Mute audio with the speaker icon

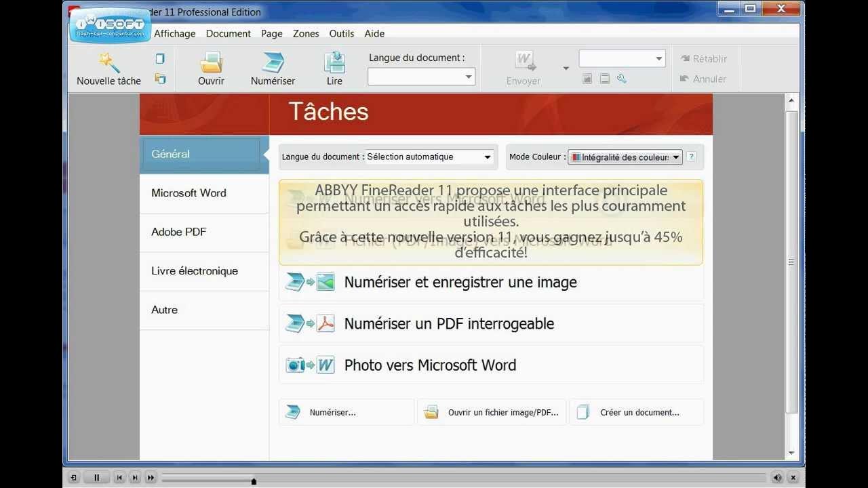click(x=777, y=478)
